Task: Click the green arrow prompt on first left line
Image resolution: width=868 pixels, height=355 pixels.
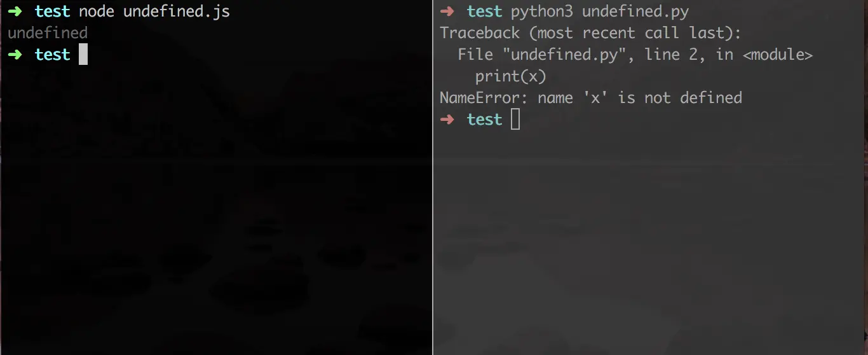Action: tap(15, 11)
